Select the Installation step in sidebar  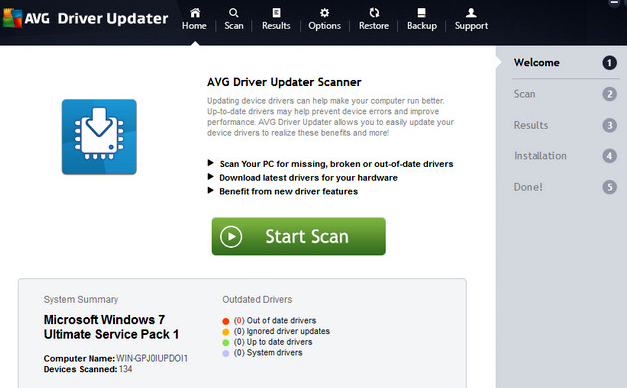(x=540, y=156)
